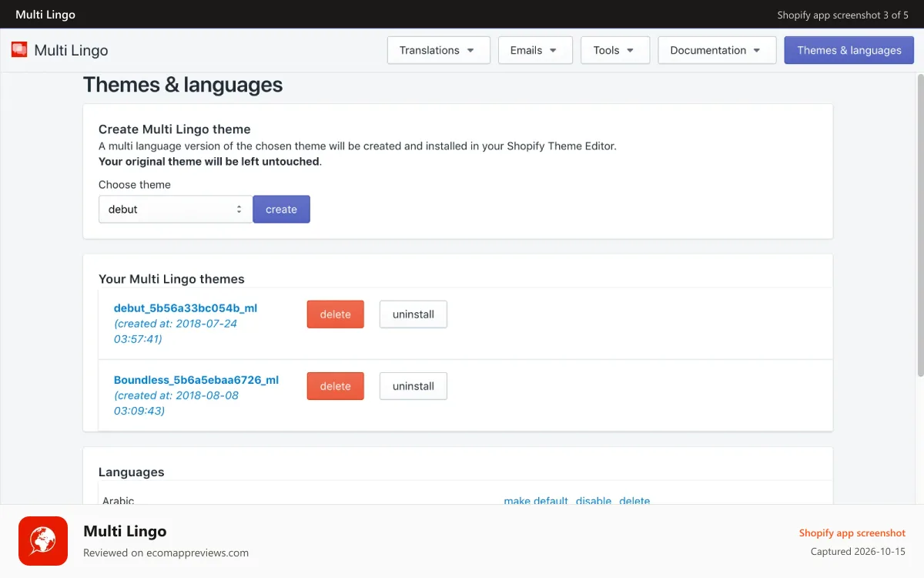924x578 pixels.
Task: Delete the Boundless_5b6a5ebaa6726_ml theme
Action: pos(335,386)
